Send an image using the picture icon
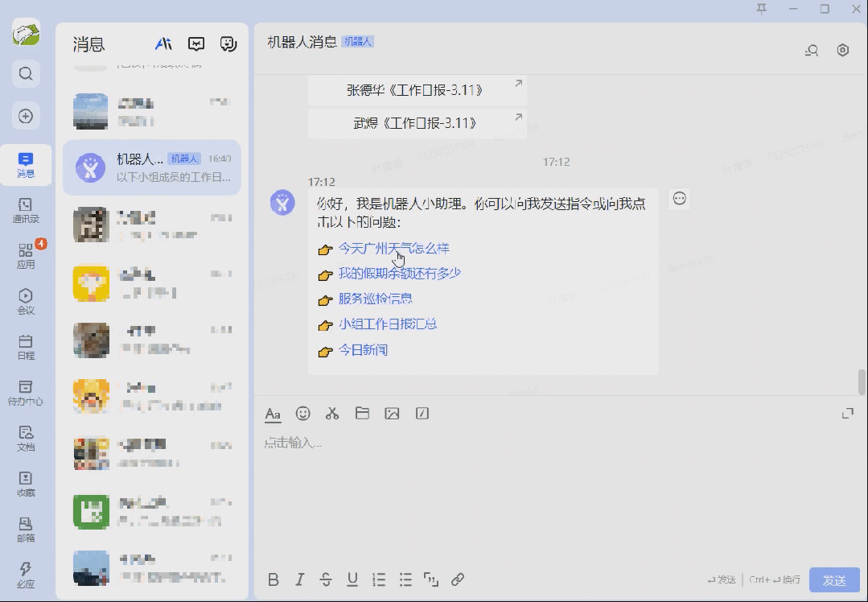The width and height of the screenshot is (868, 602). 392,413
